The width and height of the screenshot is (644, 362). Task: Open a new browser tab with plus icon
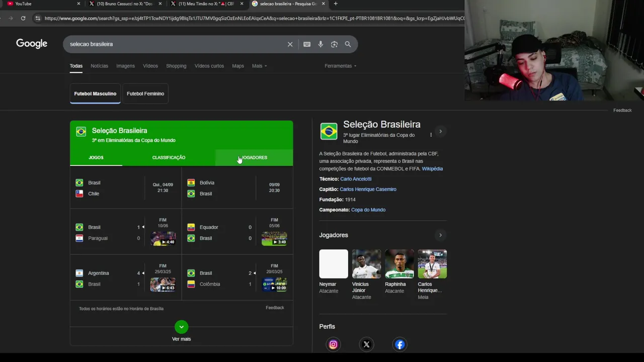pyautogui.click(x=336, y=4)
